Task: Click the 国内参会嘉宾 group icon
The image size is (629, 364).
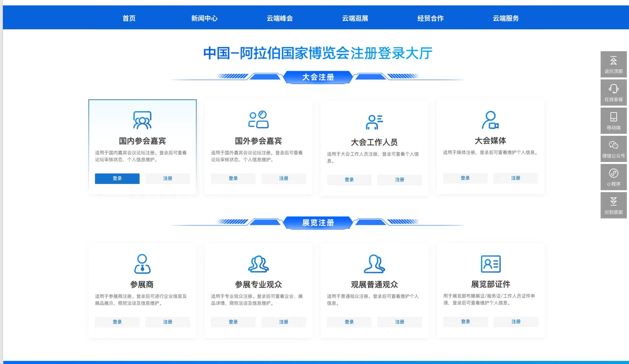Action: click(x=142, y=120)
